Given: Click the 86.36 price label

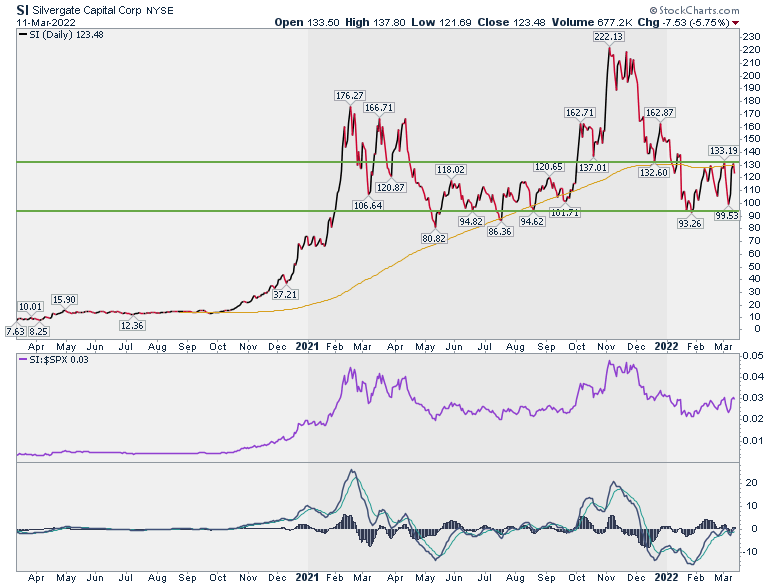Looking at the screenshot, I should tap(500, 232).
